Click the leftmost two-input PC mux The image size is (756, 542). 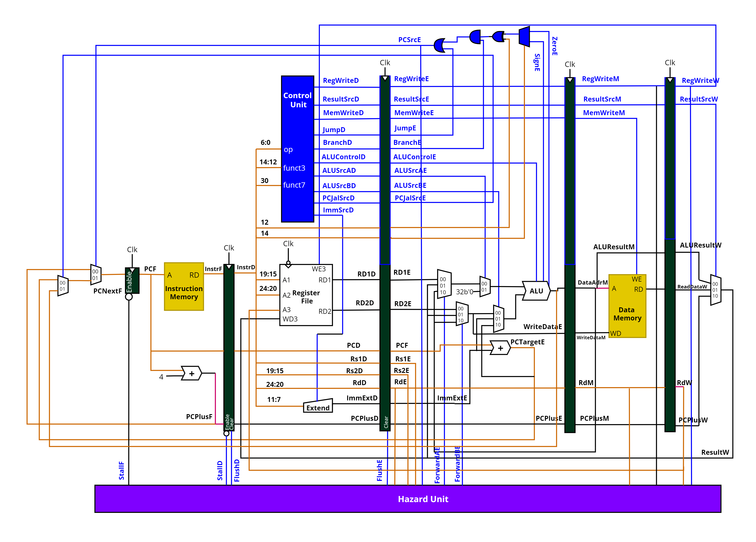[63, 285]
